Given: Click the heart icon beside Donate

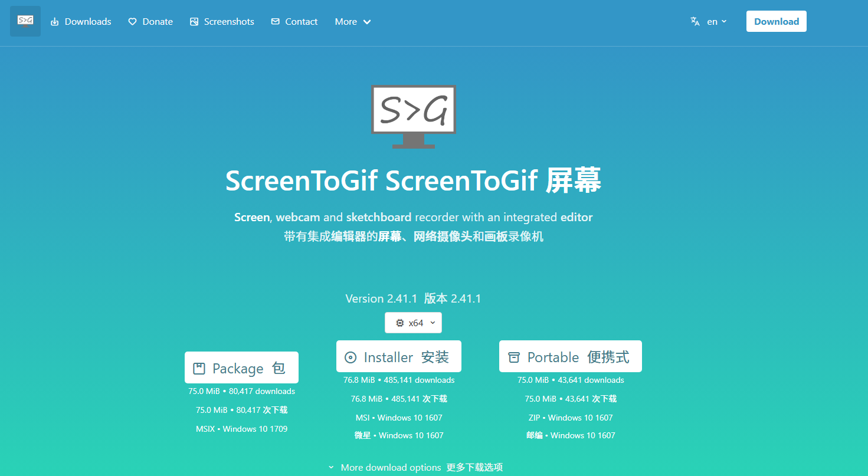Looking at the screenshot, I should coord(132,22).
